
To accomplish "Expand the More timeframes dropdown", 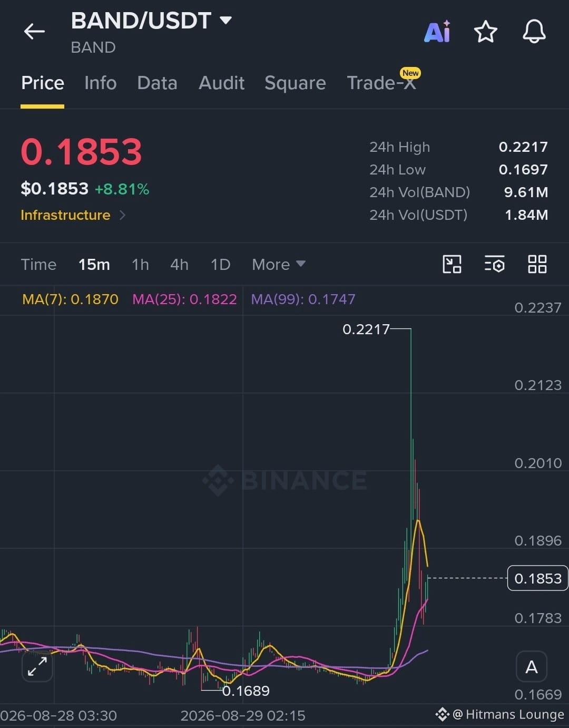I will pos(278,264).
